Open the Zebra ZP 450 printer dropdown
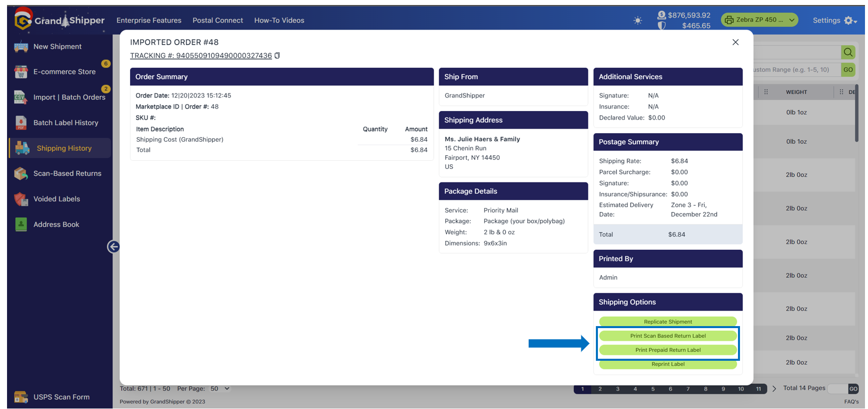 point(760,20)
